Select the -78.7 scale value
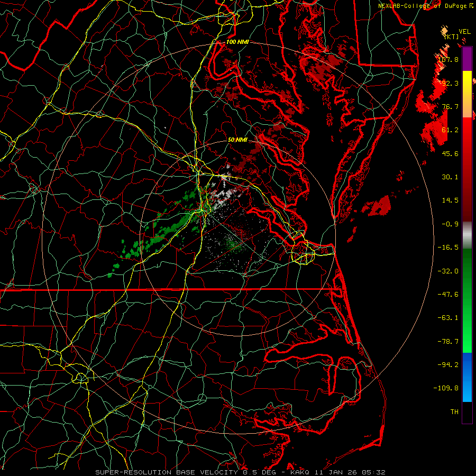 click(x=448, y=342)
